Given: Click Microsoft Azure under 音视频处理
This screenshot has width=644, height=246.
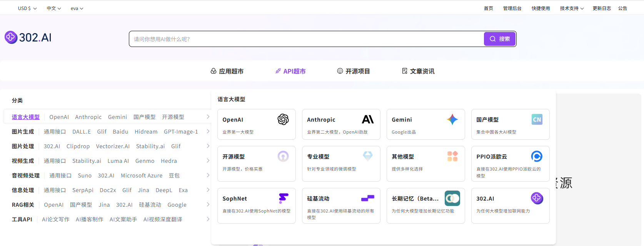Looking at the screenshot, I should 142,176.
